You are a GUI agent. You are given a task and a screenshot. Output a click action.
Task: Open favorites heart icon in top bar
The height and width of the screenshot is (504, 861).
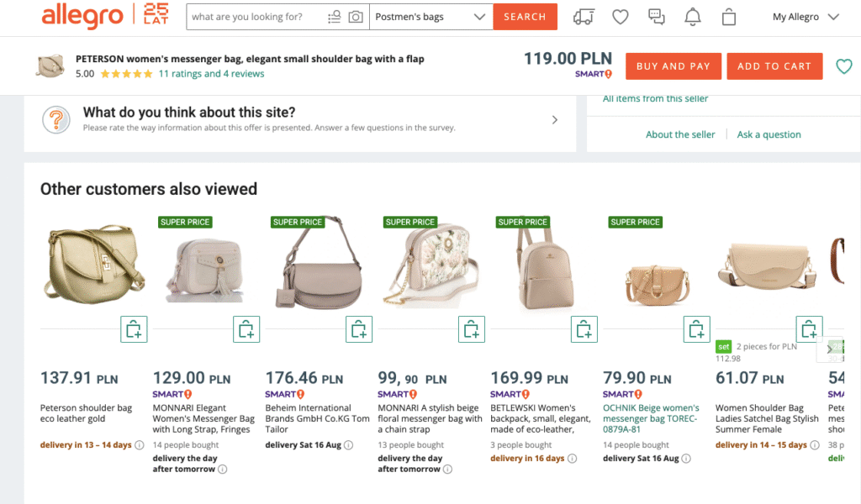tap(620, 17)
